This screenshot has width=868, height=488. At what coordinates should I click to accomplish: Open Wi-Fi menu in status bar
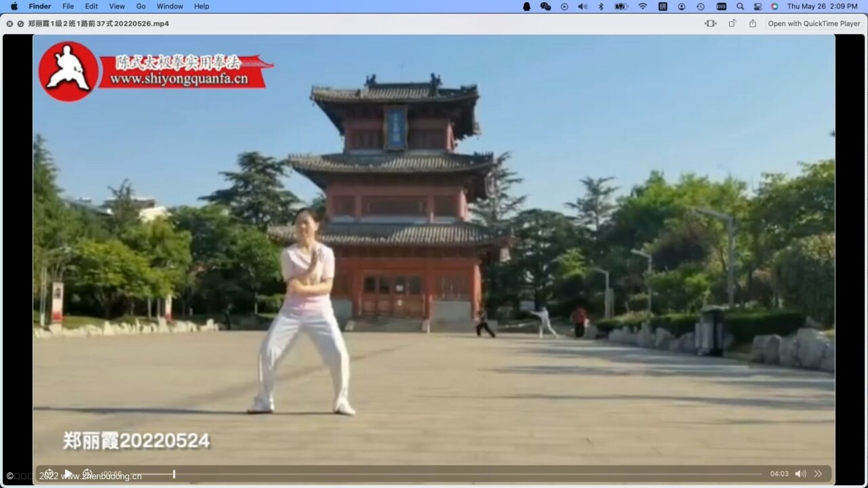tap(642, 6)
